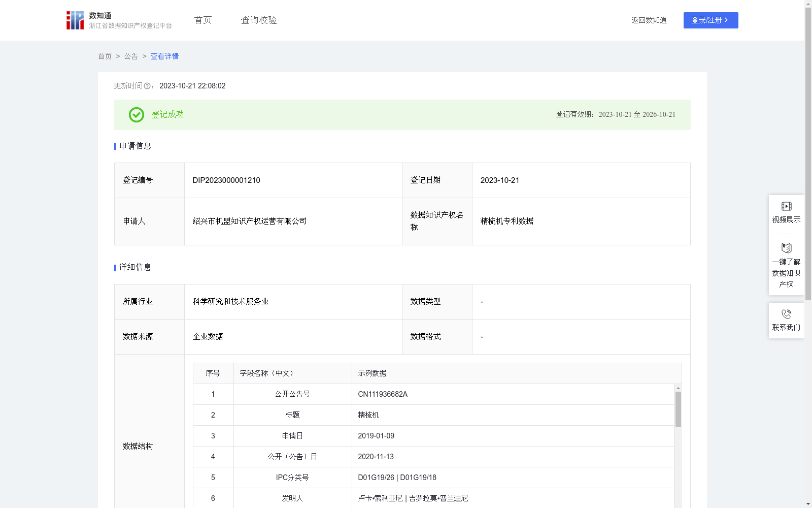Viewport: 812px width, 508px height.
Task: Select example data D01G19/26 | D01G19/18
Action: [x=397, y=478]
